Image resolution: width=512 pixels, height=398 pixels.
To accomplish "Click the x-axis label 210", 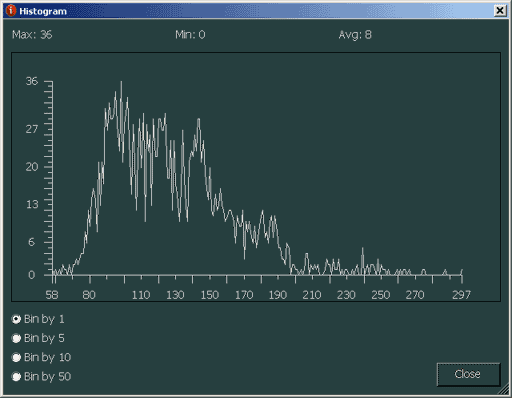I will [312, 295].
